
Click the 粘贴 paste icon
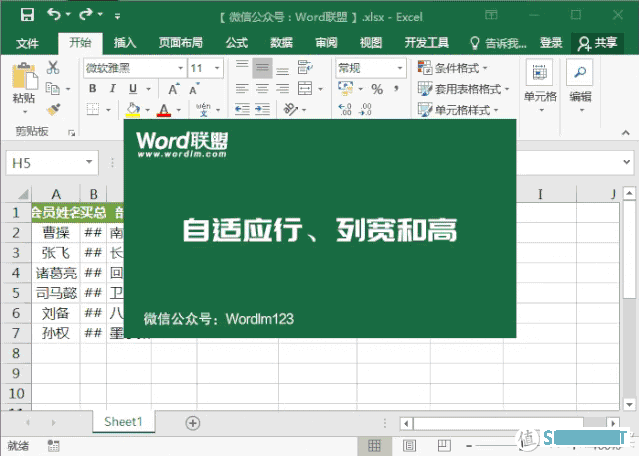tap(24, 76)
